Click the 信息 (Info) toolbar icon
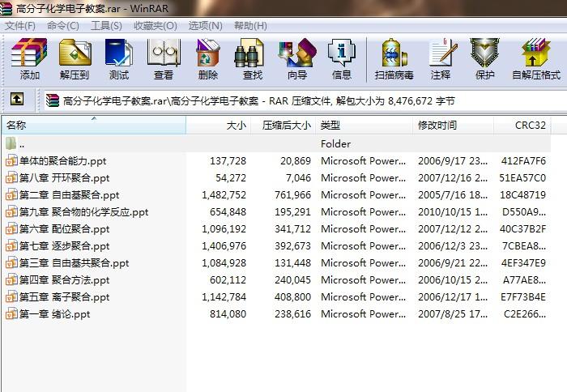Image resolution: width=567 pixels, height=392 pixels. coord(341,53)
